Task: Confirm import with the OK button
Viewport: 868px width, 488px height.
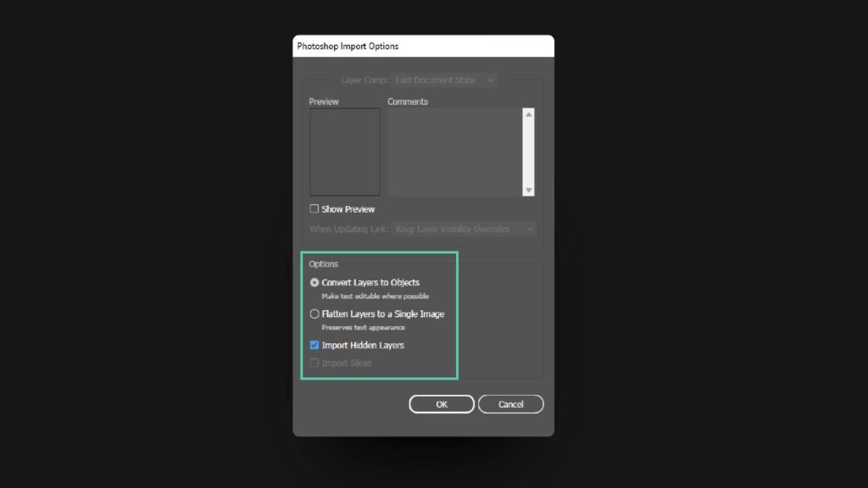Action: click(x=441, y=404)
